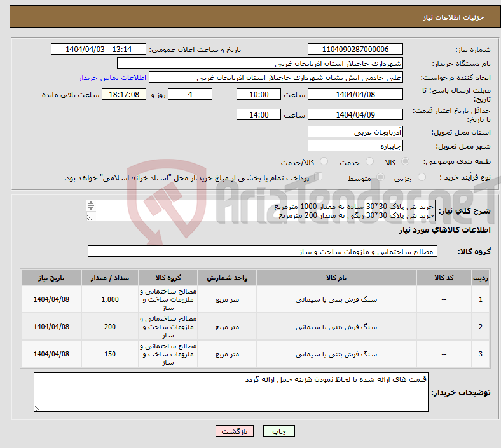
Task: Click row 2 product name سنگ فرش بتنی
Action: [x=336, y=327]
